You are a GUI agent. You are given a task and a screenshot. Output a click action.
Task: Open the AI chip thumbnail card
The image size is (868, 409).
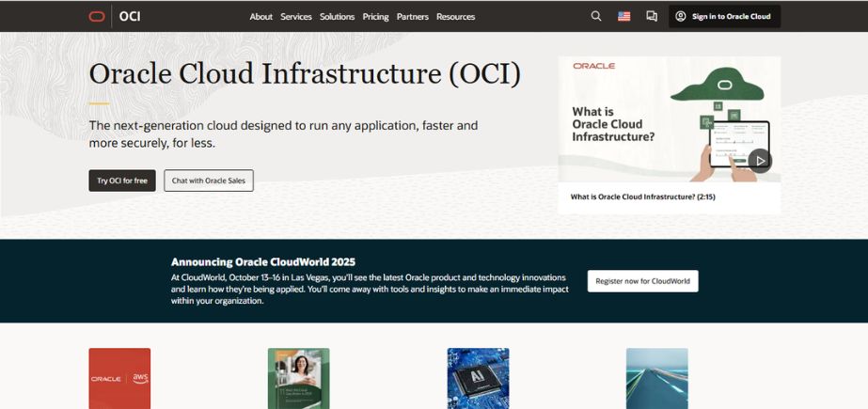tap(478, 378)
